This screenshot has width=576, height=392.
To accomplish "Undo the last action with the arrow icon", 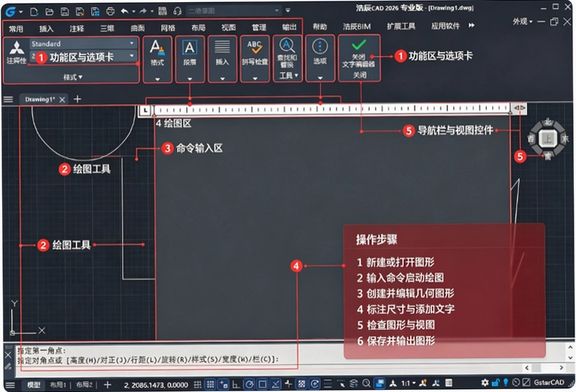I will tap(125, 12).
